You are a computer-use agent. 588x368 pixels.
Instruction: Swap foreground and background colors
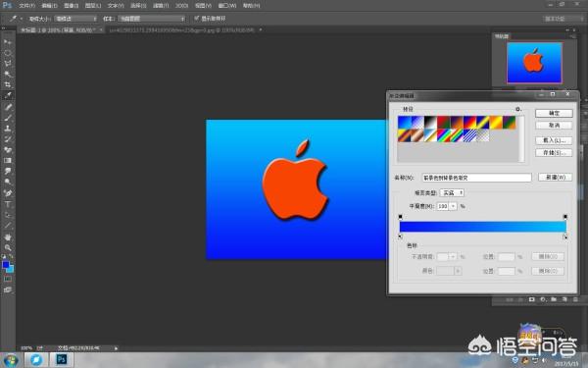(x=11, y=257)
